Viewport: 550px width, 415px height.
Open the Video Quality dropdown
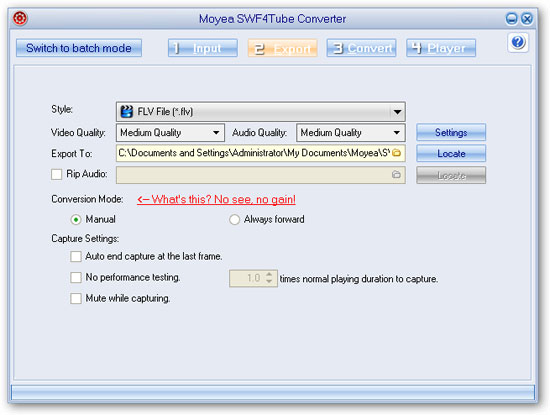click(170, 133)
